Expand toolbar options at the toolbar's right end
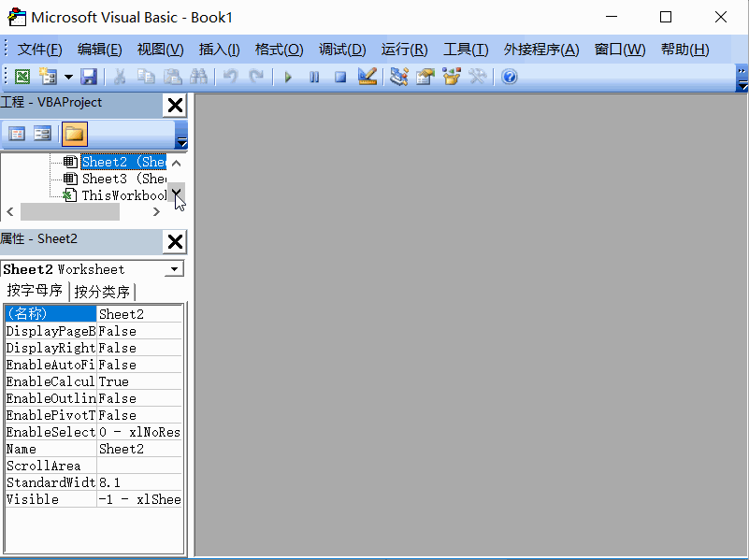Viewport: 749px width, 560px height. pos(742,79)
